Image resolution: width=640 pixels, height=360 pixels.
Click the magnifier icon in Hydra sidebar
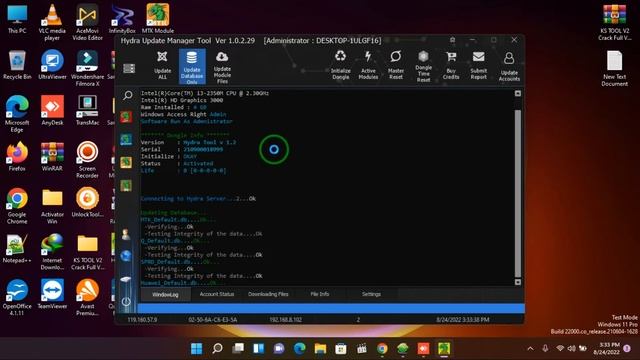click(128, 96)
